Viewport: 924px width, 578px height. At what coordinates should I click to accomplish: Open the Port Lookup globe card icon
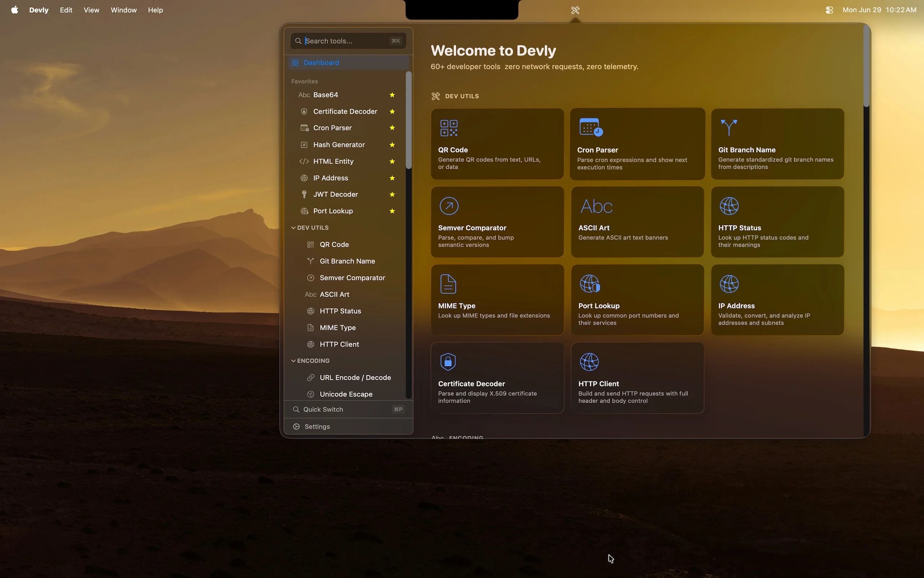pos(590,284)
